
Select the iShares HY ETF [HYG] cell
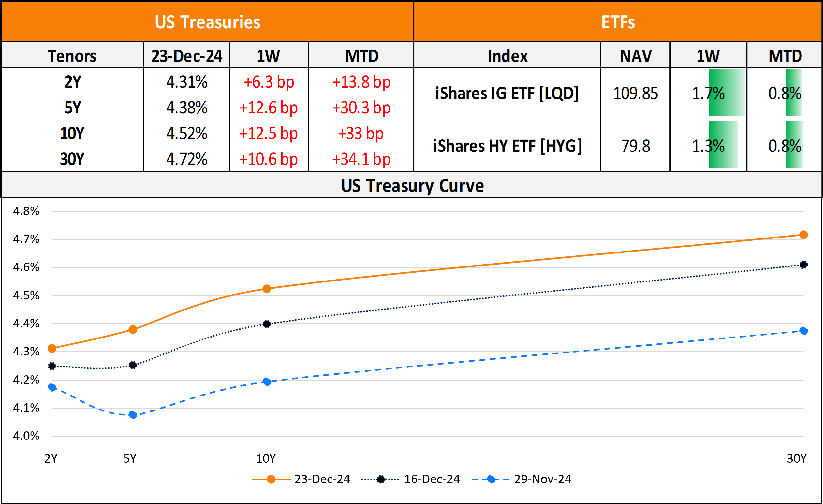(507, 146)
